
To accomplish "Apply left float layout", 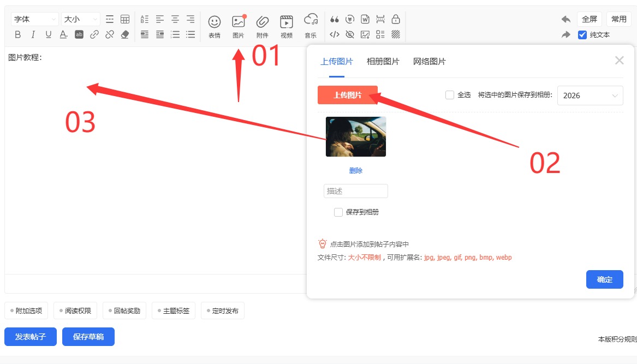I will [144, 34].
